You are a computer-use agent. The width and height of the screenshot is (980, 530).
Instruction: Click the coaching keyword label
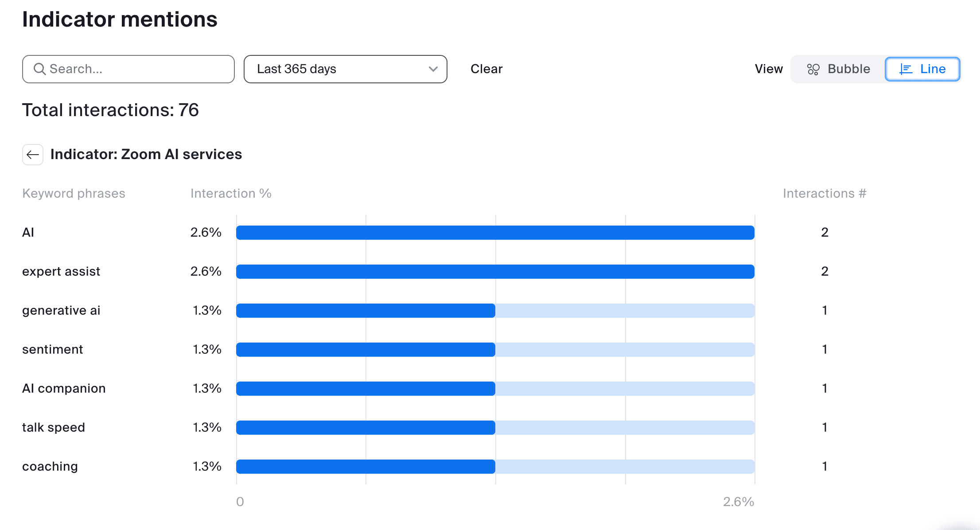coord(50,467)
